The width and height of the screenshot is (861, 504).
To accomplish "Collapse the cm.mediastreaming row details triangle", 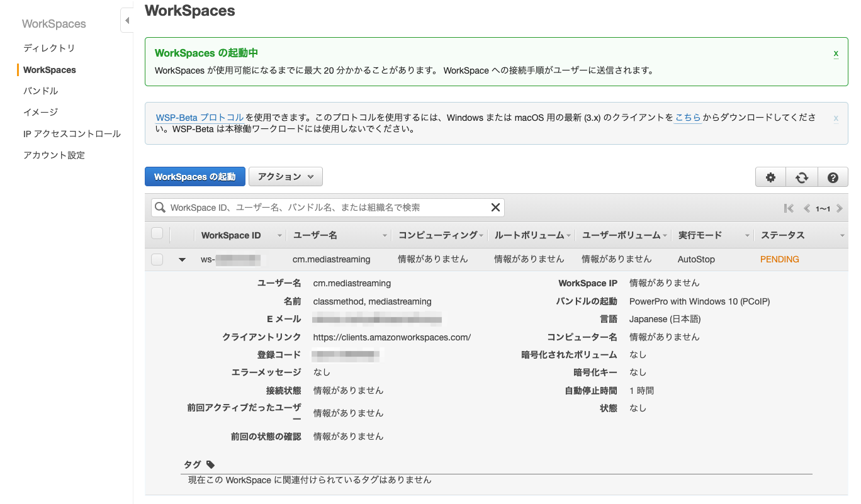I will point(183,259).
